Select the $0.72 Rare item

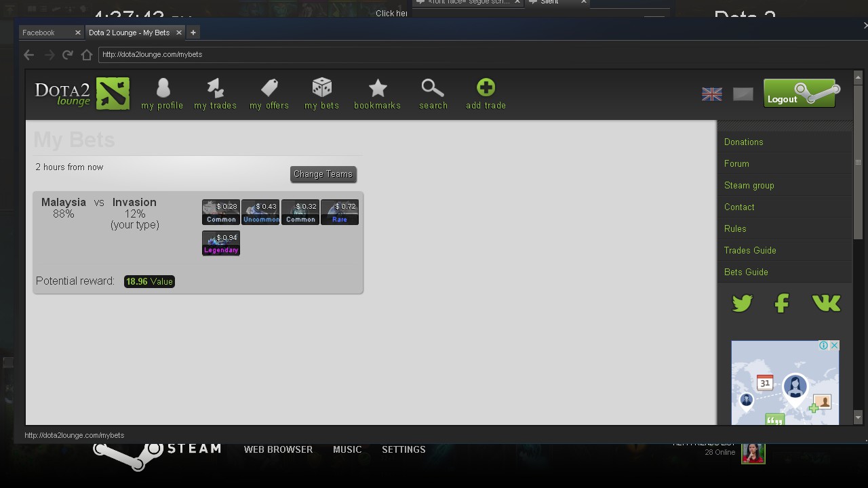[340, 212]
